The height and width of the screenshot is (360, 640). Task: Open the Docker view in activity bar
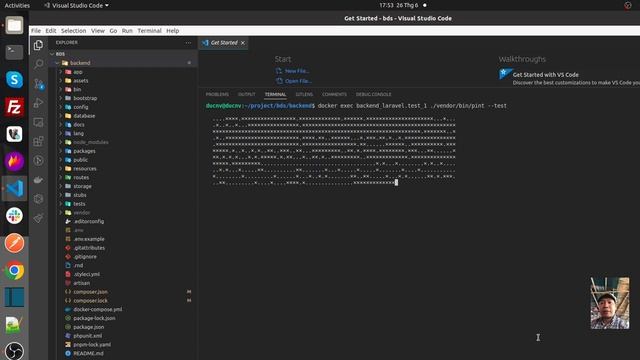38,180
